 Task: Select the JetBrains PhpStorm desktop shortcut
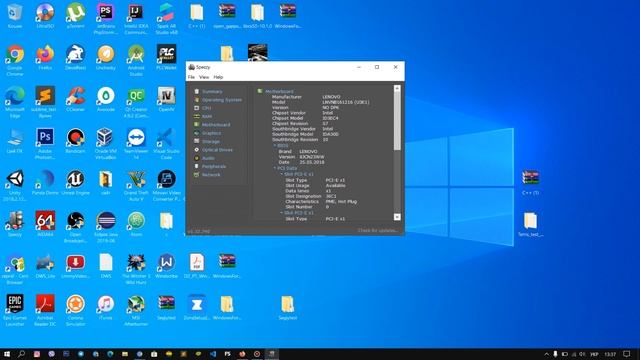click(106, 19)
